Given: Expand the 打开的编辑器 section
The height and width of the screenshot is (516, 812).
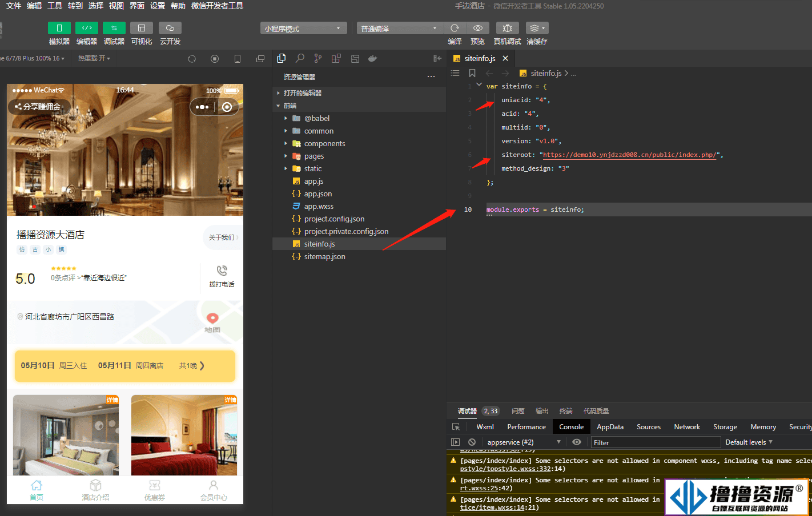Looking at the screenshot, I should coord(359,93).
